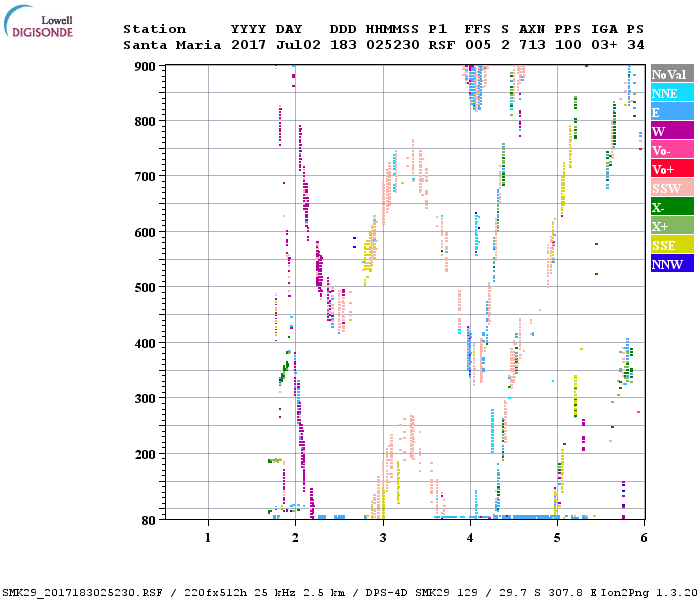Select the E blue legend swatch
Viewport: 700px width, 600px height.
pos(672,112)
